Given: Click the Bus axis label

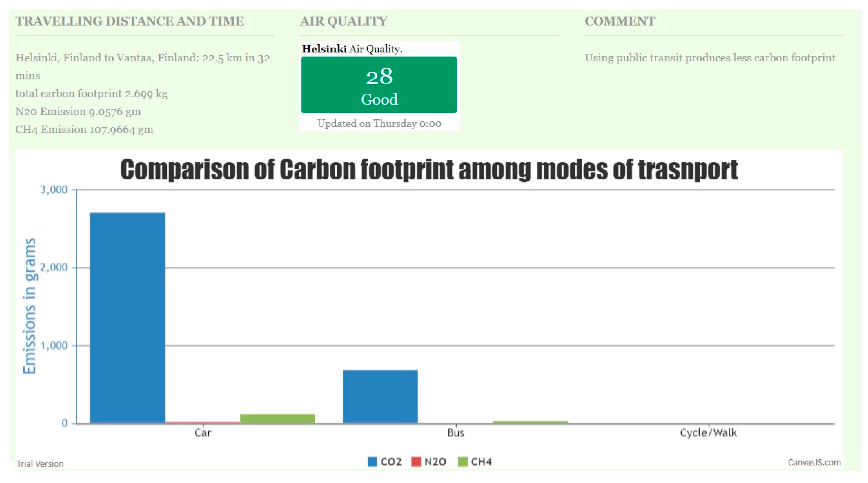Looking at the screenshot, I should tap(456, 433).
